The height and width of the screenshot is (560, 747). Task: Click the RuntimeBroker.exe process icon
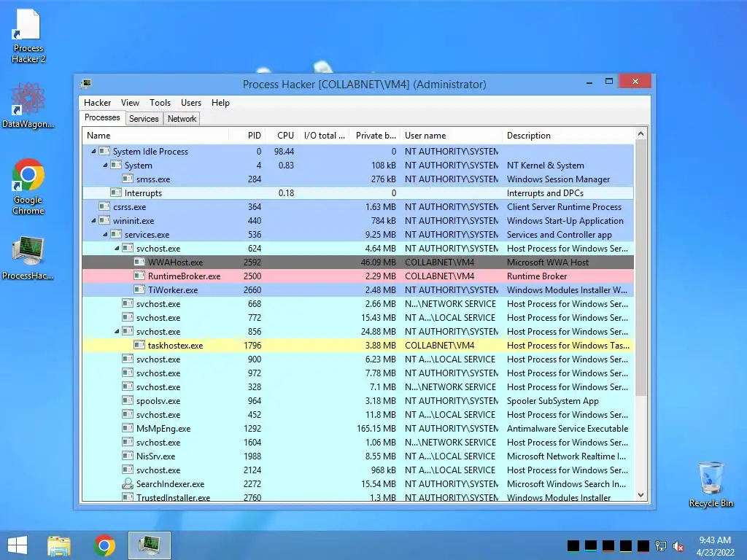tap(139, 276)
